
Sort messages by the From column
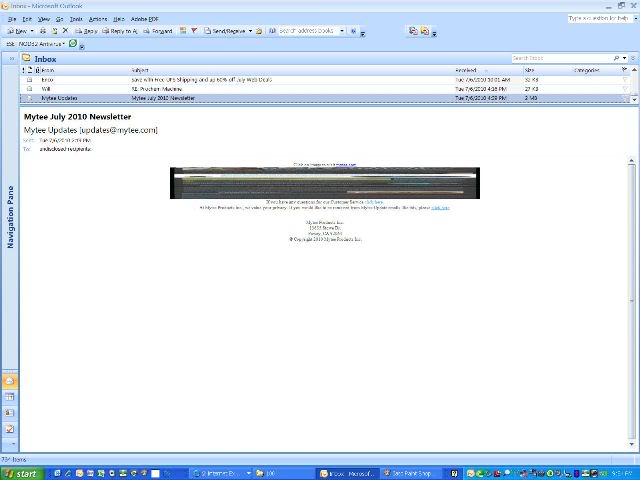[x=85, y=70]
